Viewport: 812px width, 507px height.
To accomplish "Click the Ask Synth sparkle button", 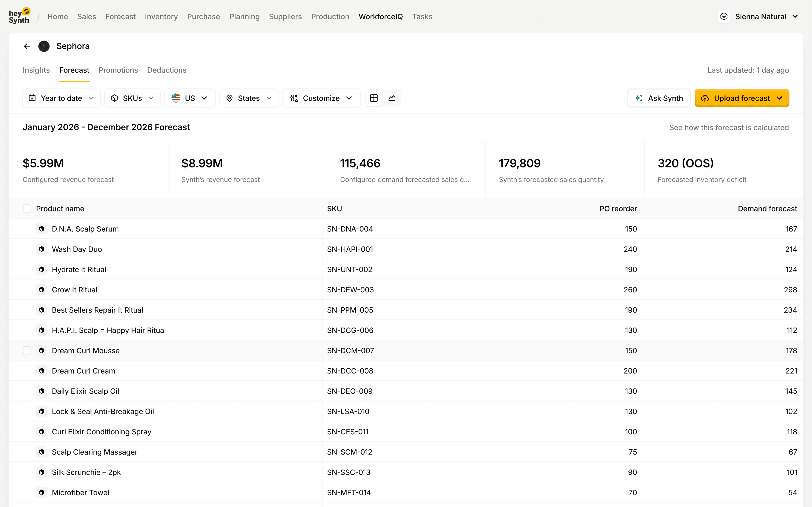I will click(659, 98).
